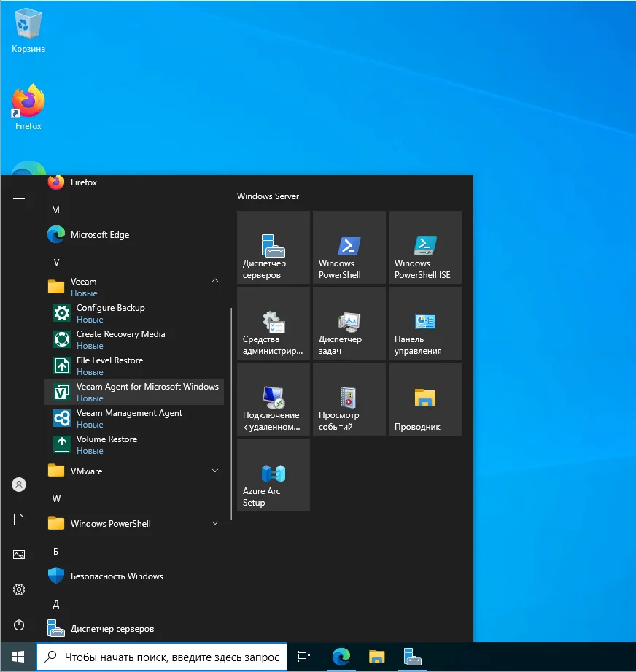Jump to letter V app index

56,262
